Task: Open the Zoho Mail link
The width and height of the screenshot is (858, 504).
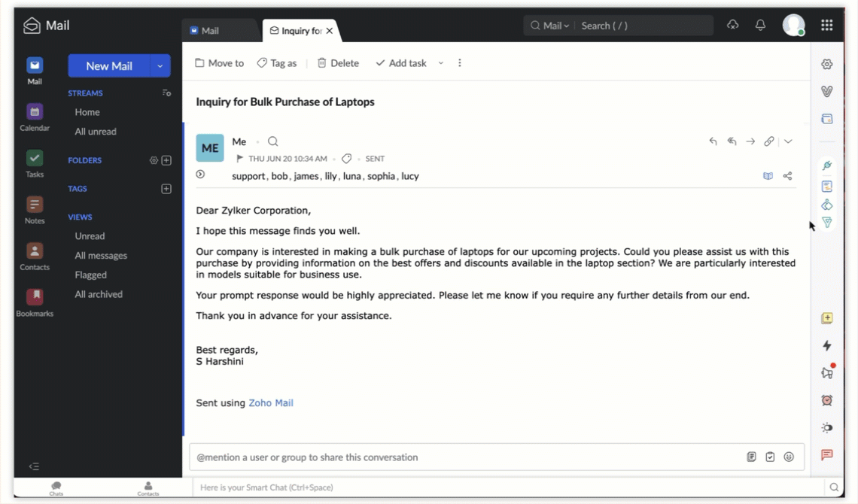Action: coord(271,403)
